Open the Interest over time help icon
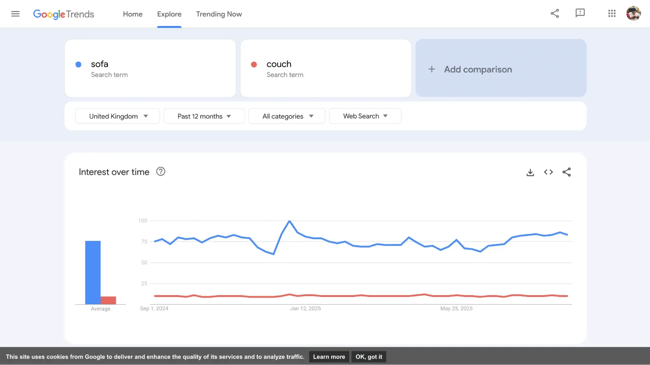650x365 pixels. [x=160, y=172]
